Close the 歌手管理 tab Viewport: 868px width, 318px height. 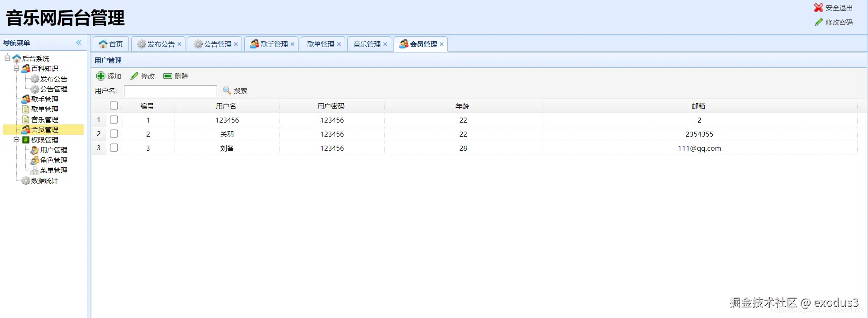tap(293, 44)
